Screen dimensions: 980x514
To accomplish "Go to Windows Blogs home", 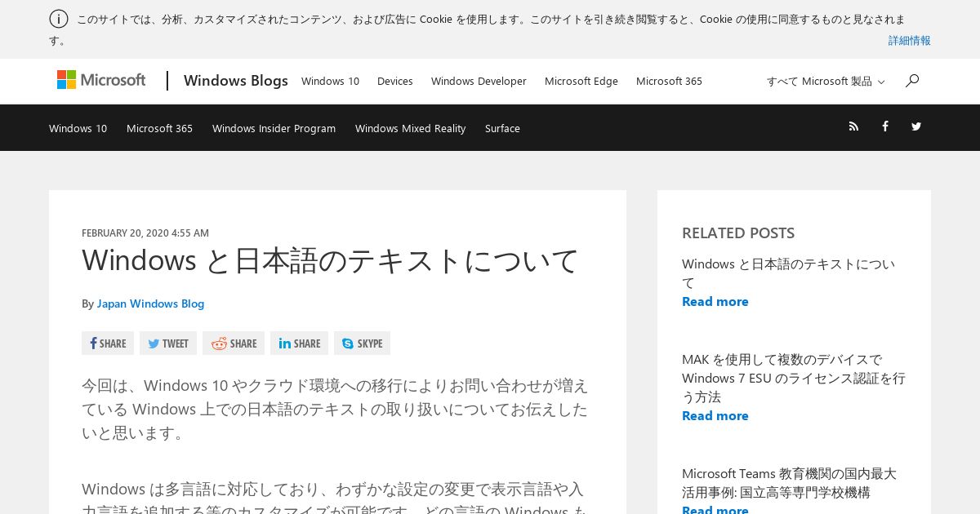I will coord(236,80).
